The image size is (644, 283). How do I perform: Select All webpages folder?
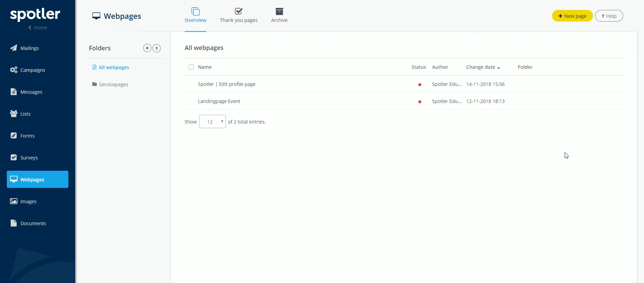(111, 67)
